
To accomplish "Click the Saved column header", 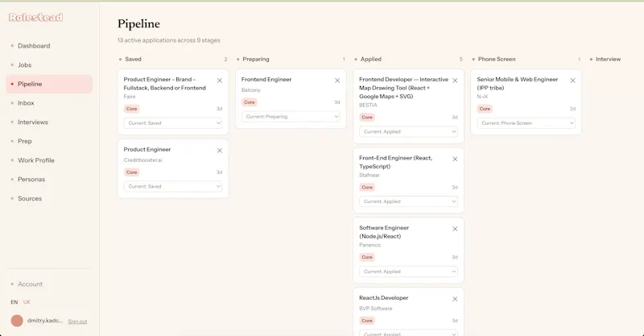I will [133, 59].
